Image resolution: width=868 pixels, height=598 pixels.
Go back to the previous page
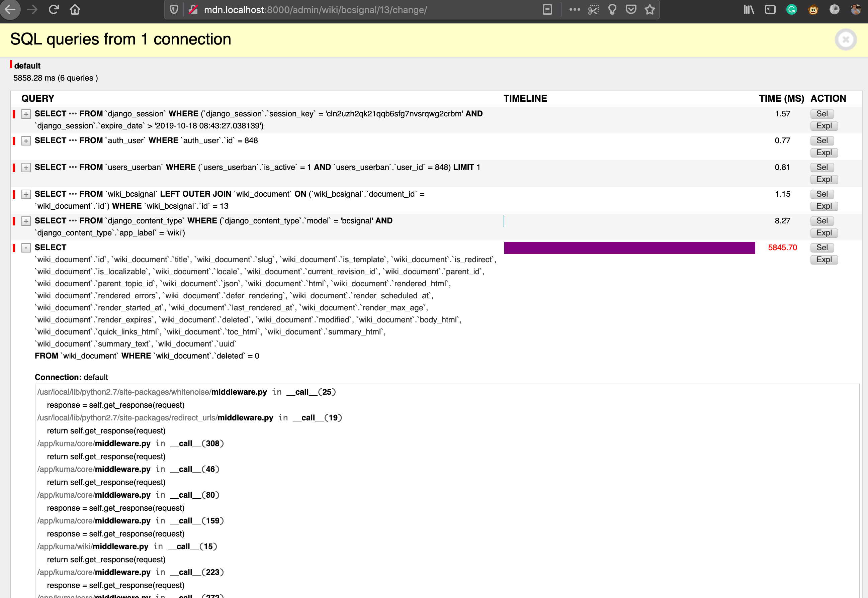[x=10, y=9]
